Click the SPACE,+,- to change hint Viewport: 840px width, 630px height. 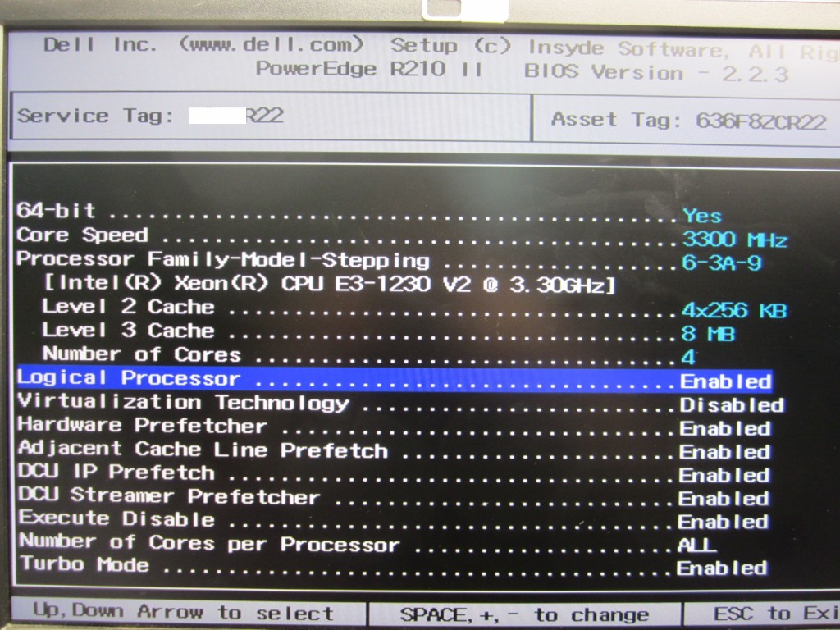(524, 614)
